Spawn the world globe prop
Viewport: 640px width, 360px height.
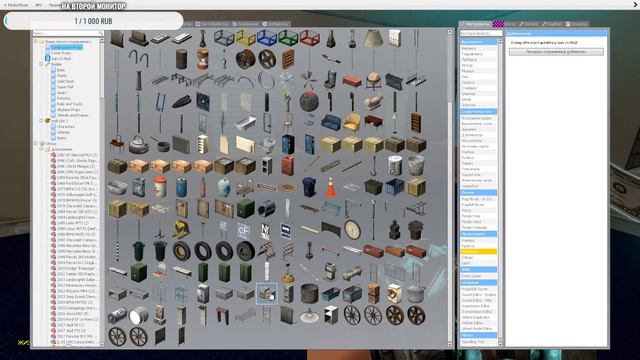373,81
